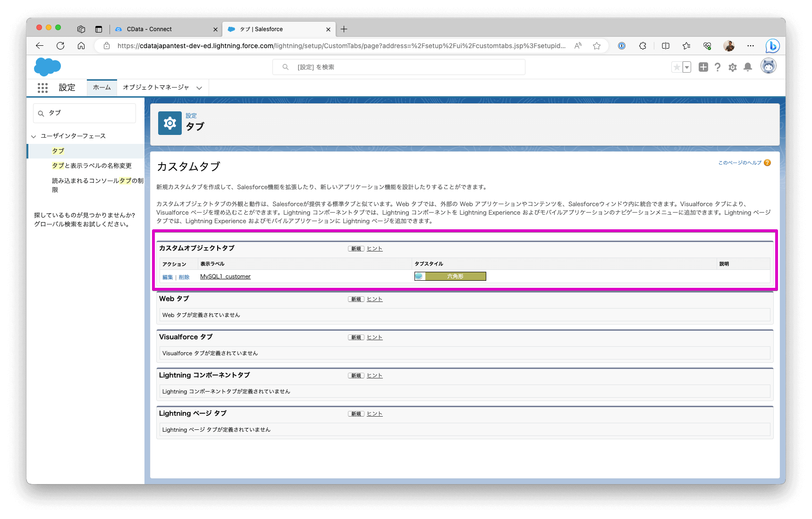Open Salesforce help question mark icon
Image resolution: width=812 pixels, height=519 pixels.
click(x=718, y=67)
